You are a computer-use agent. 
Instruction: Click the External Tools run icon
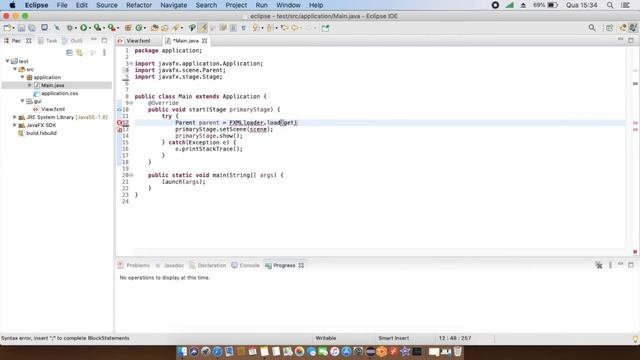coord(111,28)
